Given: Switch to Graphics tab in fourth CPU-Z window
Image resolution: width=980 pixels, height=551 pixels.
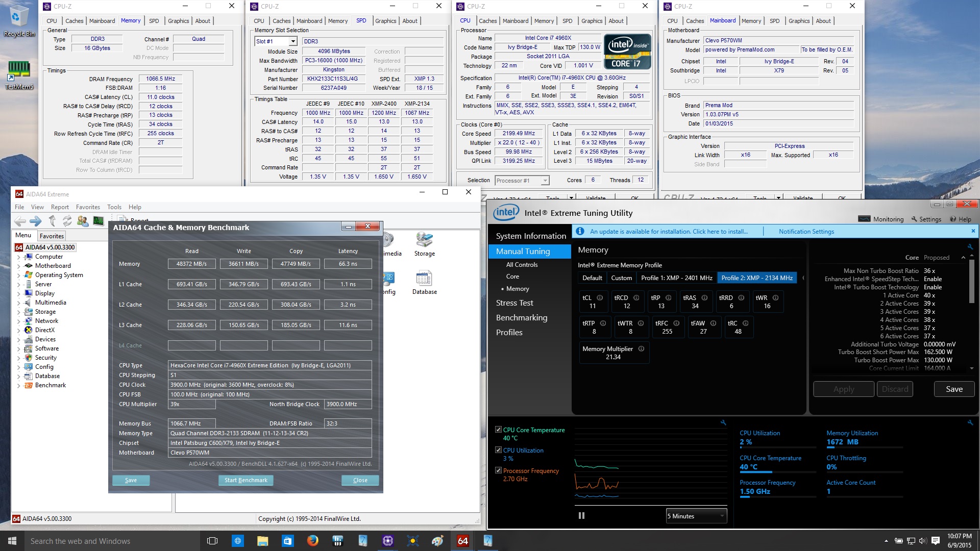Looking at the screenshot, I should click(799, 21).
